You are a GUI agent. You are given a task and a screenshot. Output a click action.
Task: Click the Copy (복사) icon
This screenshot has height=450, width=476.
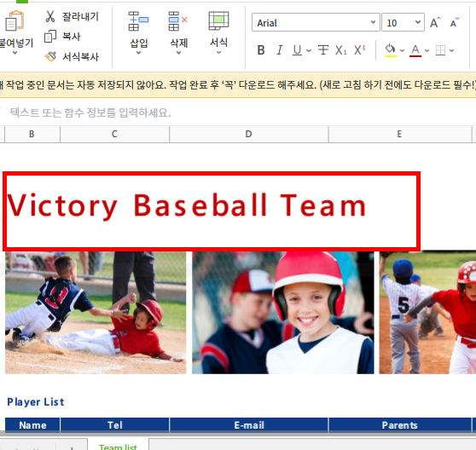coord(50,37)
